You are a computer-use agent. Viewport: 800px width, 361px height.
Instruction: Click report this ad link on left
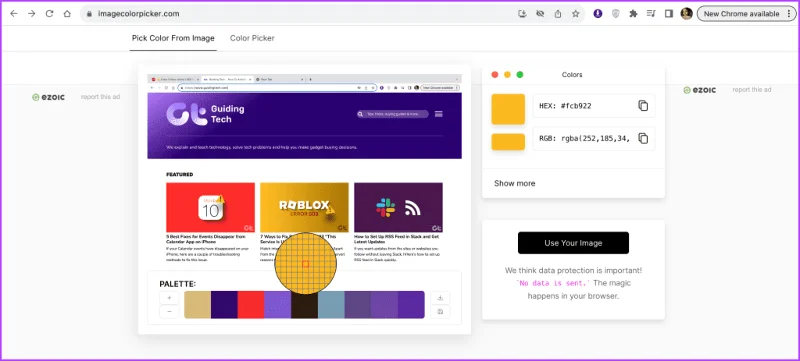coord(101,97)
